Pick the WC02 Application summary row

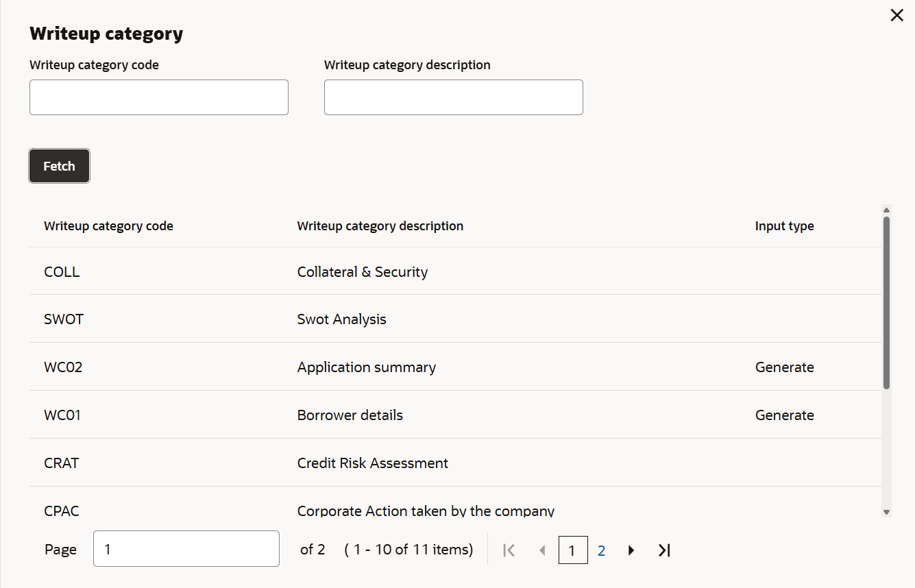point(366,367)
